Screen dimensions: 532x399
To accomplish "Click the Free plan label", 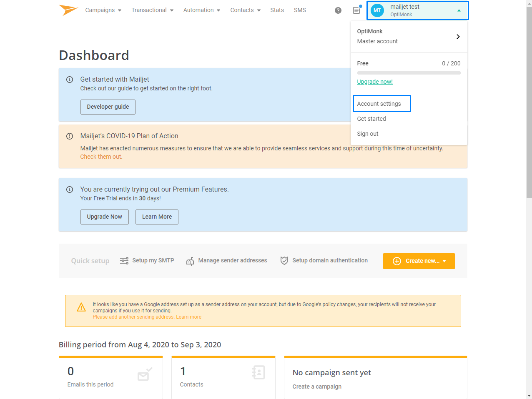I will point(363,63).
